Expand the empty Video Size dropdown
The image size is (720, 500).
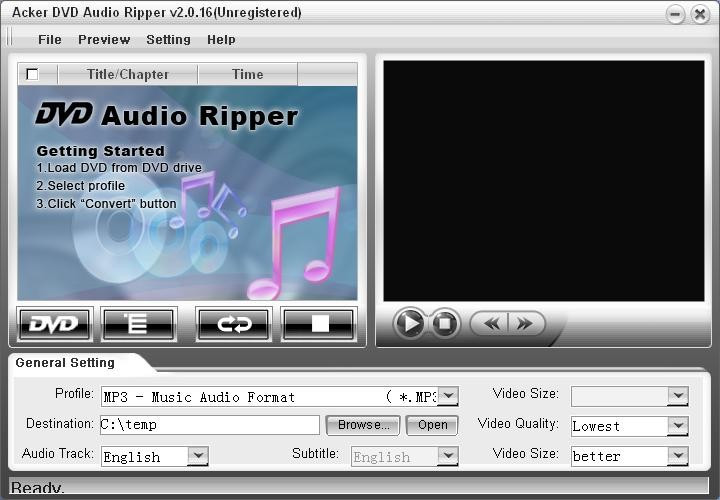pyautogui.click(x=678, y=396)
